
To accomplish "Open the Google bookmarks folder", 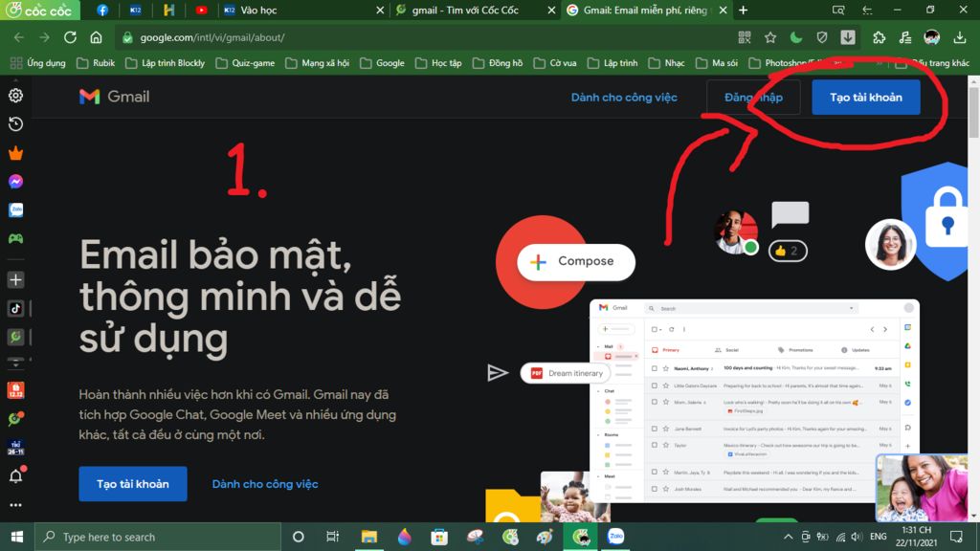I will (383, 63).
